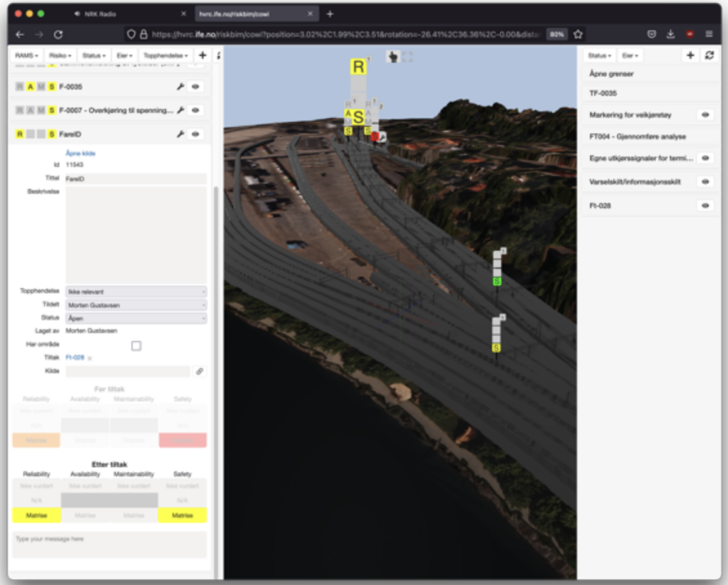Click the link icon beside Kilde field
The height and width of the screenshot is (585, 728).
click(x=200, y=371)
